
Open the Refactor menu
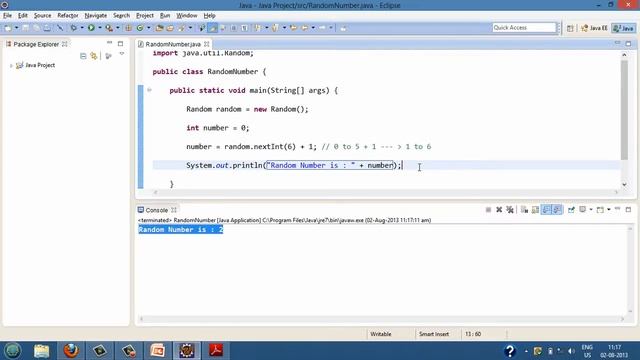click(68, 16)
